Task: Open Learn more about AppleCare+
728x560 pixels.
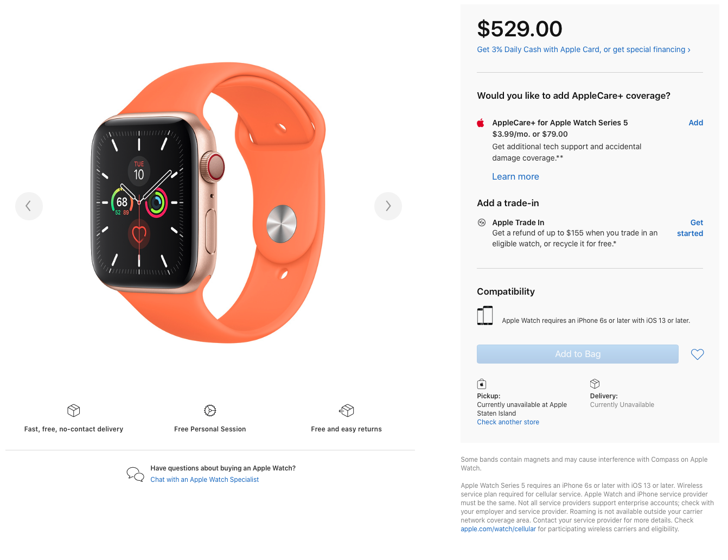Action: click(515, 176)
